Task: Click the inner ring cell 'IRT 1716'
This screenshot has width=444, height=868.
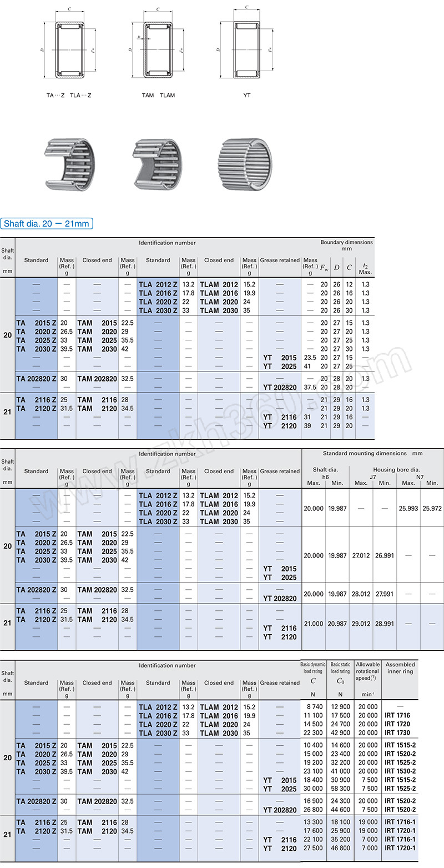Action: click(x=397, y=716)
